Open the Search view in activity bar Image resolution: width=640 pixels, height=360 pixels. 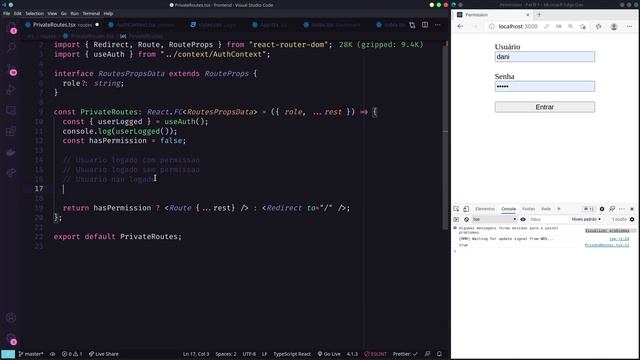pos(11,48)
